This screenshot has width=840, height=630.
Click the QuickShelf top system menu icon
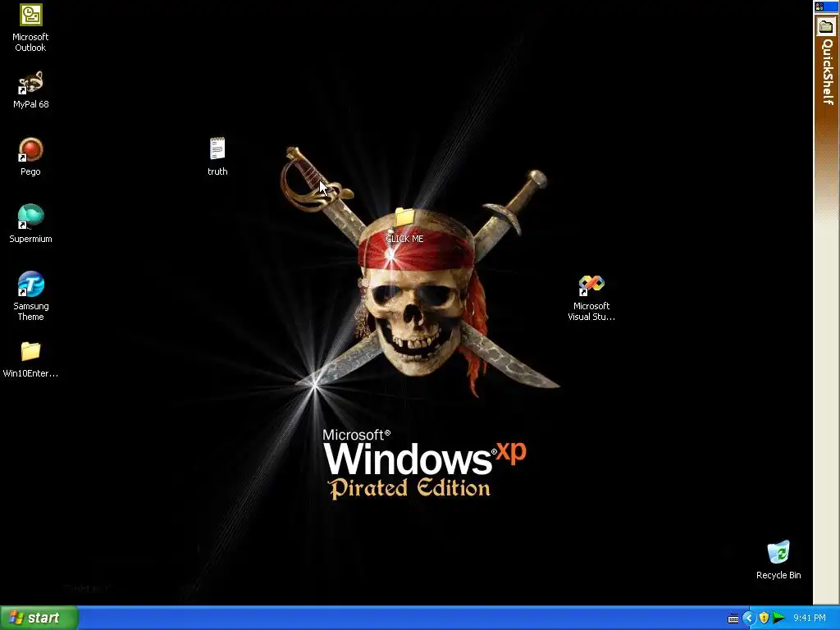pyautogui.click(x=819, y=7)
